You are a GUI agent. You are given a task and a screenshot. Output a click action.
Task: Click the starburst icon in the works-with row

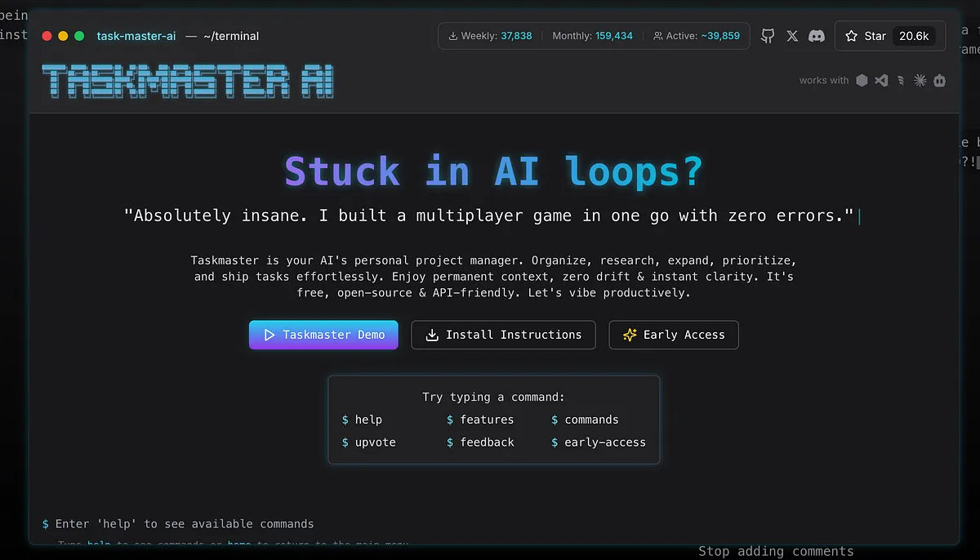pyautogui.click(x=920, y=80)
